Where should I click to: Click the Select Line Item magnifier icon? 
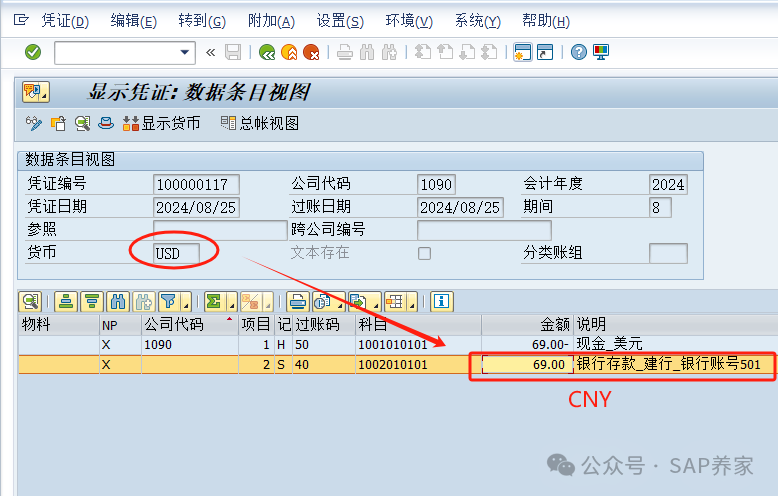coord(82,124)
